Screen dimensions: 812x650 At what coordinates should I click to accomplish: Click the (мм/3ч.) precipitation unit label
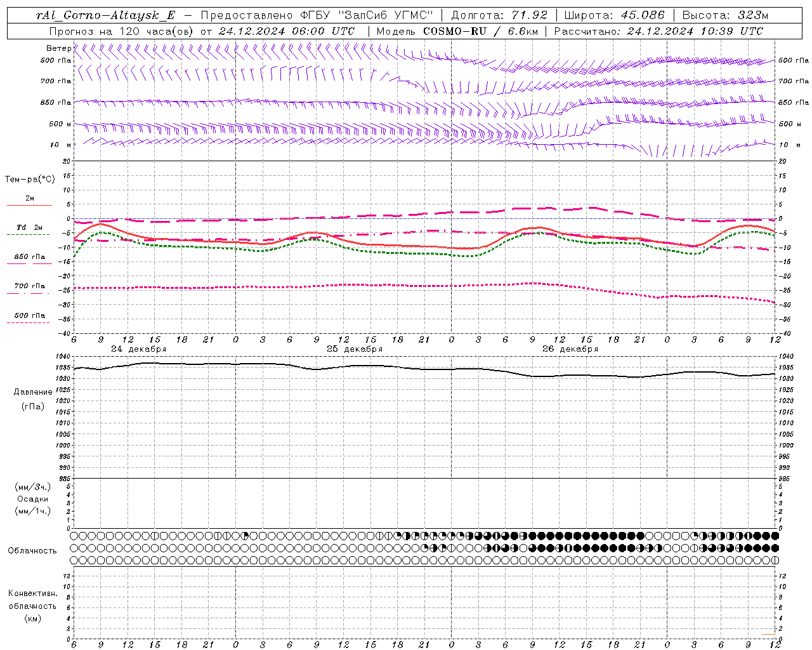(33, 487)
